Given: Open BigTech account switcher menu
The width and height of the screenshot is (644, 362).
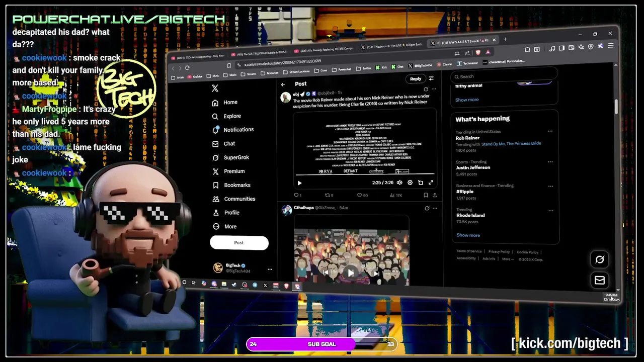Looking at the screenshot, I should click(x=243, y=268).
